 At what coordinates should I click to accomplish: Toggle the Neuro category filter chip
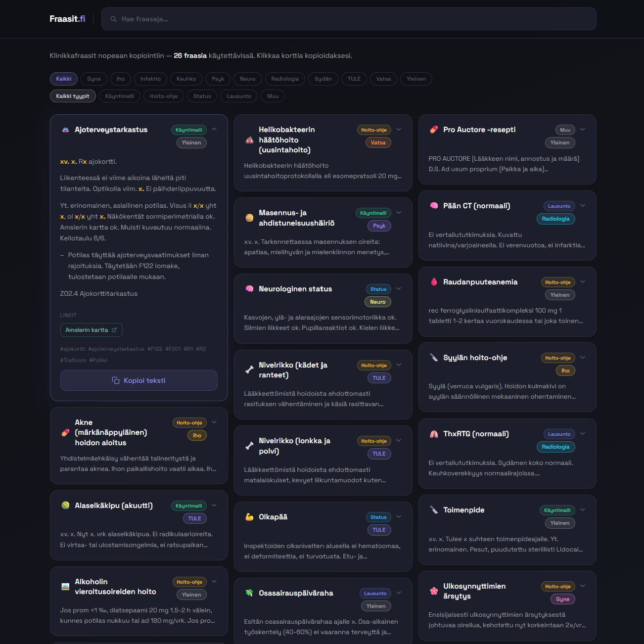click(247, 79)
